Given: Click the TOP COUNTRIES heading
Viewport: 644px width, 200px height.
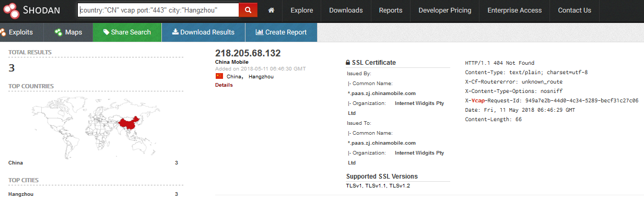Looking at the screenshot, I should 31,86.
